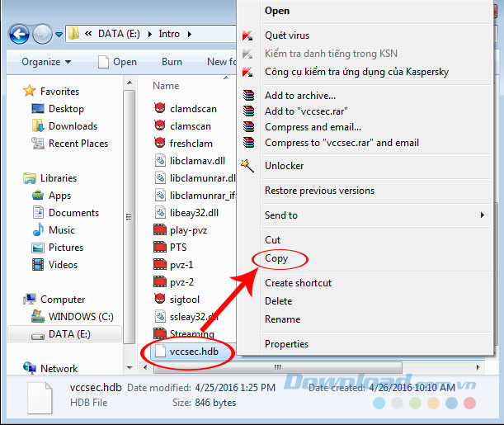Click horizontal scrollbar left arrow
Viewport: 504px width, 425px height.
[x=145, y=367]
